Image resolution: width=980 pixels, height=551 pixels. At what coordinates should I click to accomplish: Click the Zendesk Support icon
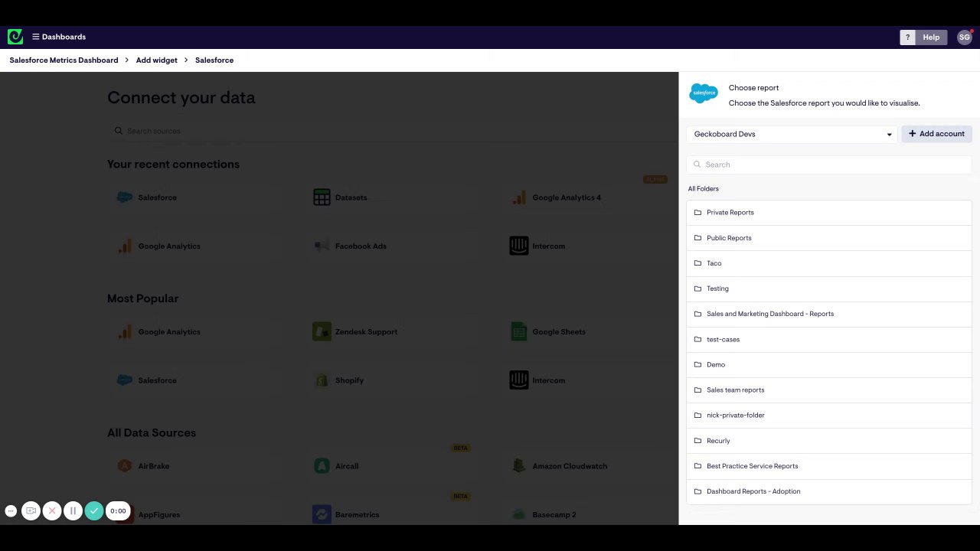tap(322, 332)
